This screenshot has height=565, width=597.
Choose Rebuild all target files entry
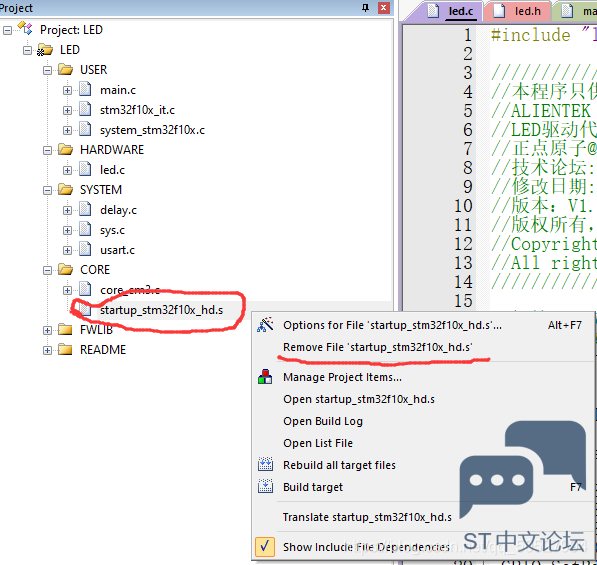423,465
